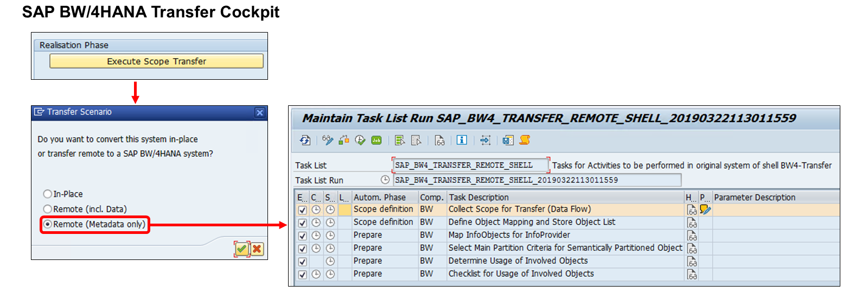Viewport: 868px width, 292px height.
Task: Uncheck execute box for Checklist for Usage row
Action: (303, 275)
